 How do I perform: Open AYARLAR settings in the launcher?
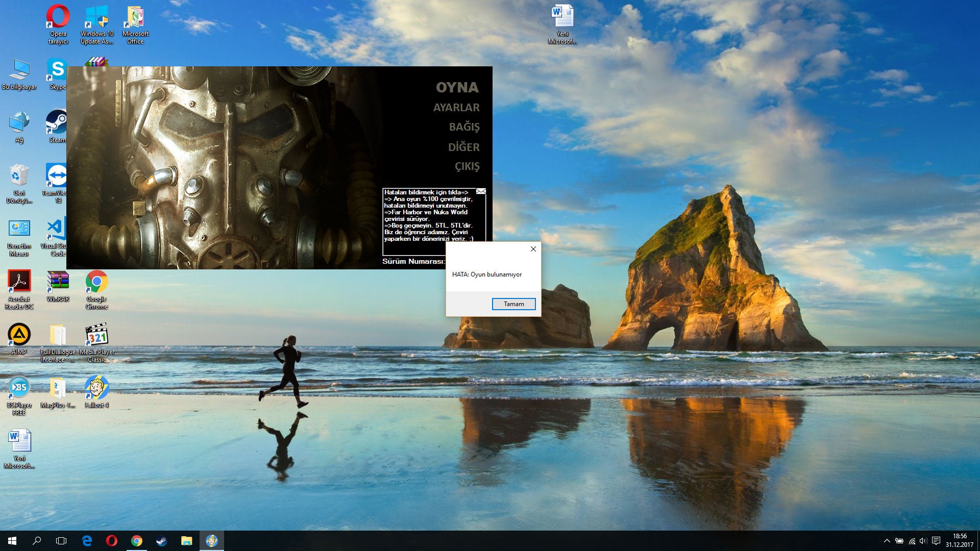456,108
